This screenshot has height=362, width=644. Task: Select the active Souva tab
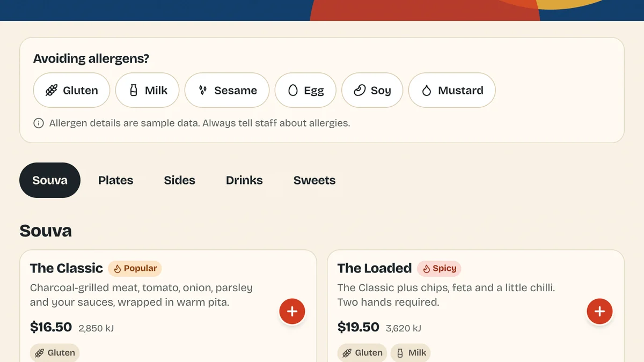[x=50, y=180]
